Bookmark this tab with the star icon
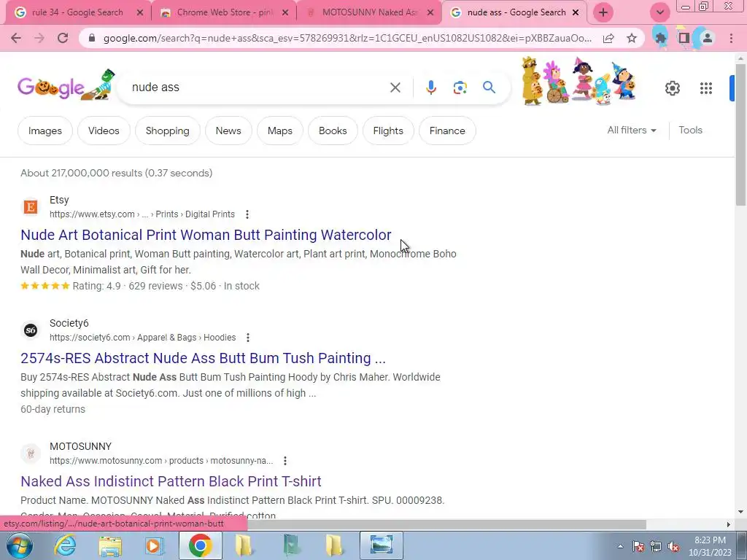The image size is (747, 560). click(632, 38)
